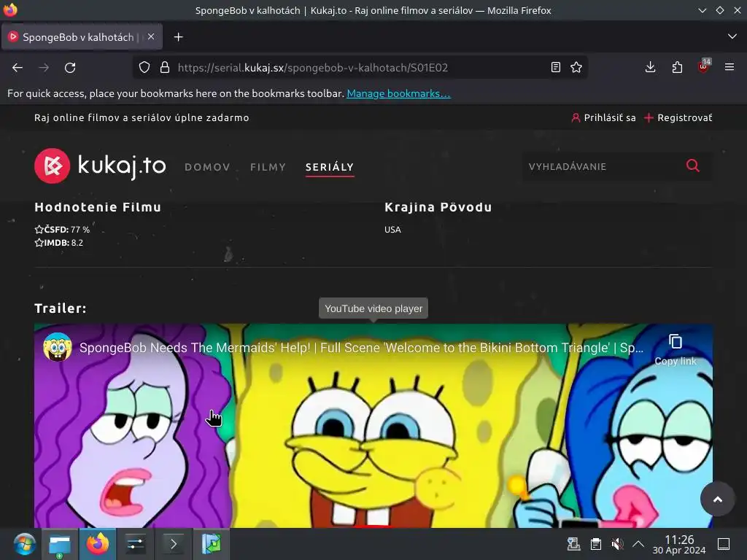This screenshot has height=560, width=747.
Task: Open the DOMOV menu item
Action: pyautogui.click(x=207, y=167)
